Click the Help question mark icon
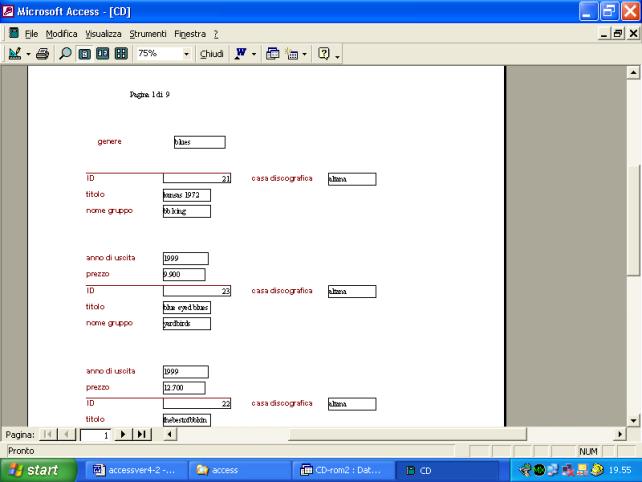Screen dimensions: 642x482 [325, 53]
